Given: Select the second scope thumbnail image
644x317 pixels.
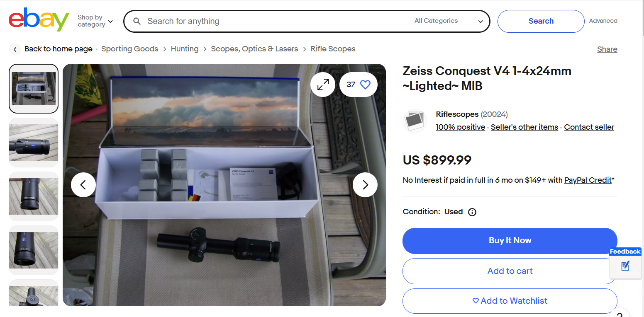Looking at the screenshot, I should click(34, 143).
